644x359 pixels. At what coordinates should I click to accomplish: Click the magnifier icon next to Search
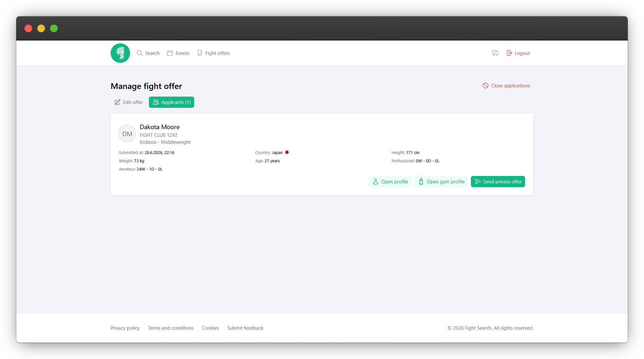[x=140, y=53]
